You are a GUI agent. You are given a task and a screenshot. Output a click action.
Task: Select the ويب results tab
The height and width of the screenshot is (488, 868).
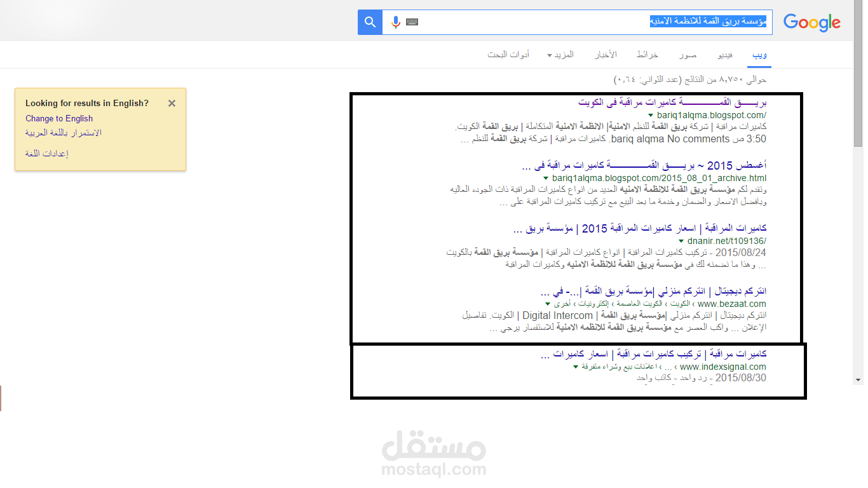pos(759,55)
